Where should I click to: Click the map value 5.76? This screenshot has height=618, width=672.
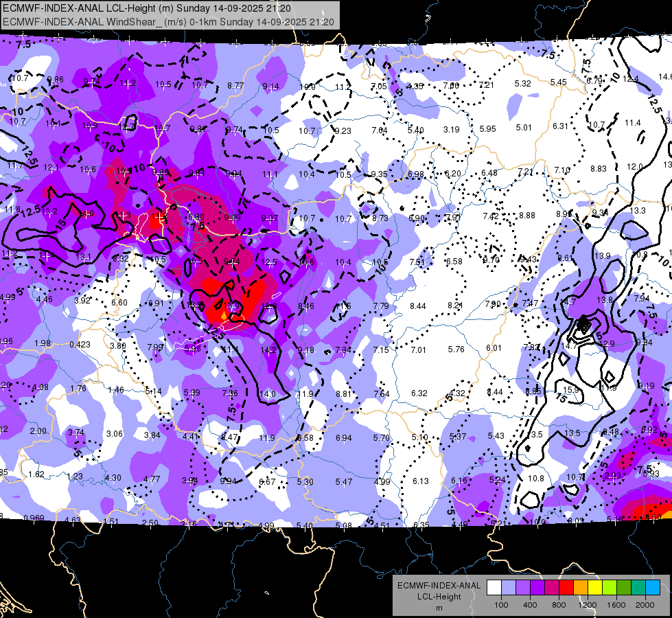(456, 349)
